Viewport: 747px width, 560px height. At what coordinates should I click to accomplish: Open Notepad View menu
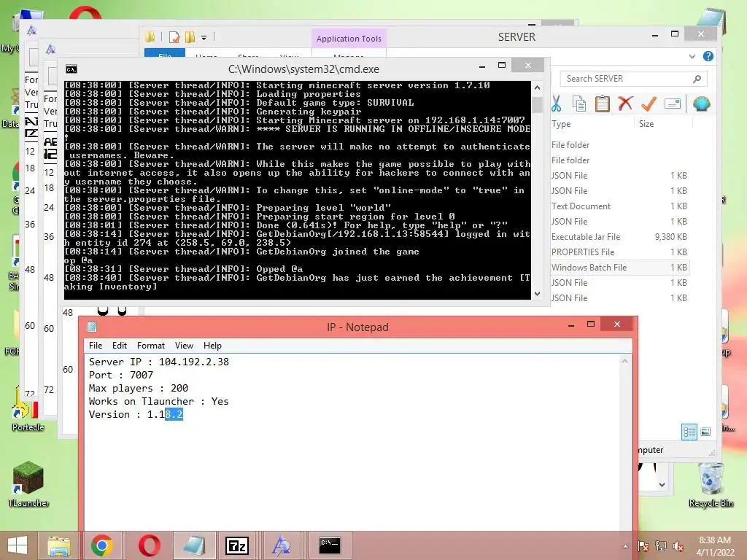pyautogui.click(x=184, y=345)
